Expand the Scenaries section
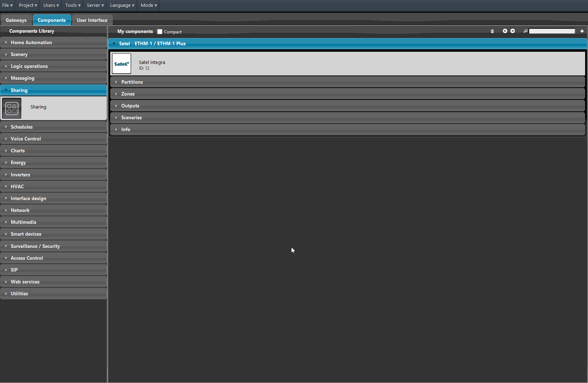The height and width of the screenshot is (383, 588). point(347,117)
